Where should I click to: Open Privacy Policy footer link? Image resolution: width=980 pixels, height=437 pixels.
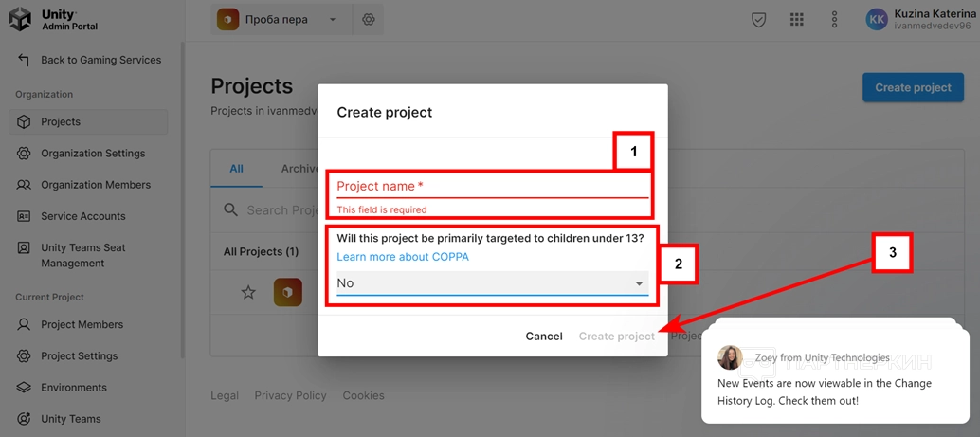pos(290,395)
